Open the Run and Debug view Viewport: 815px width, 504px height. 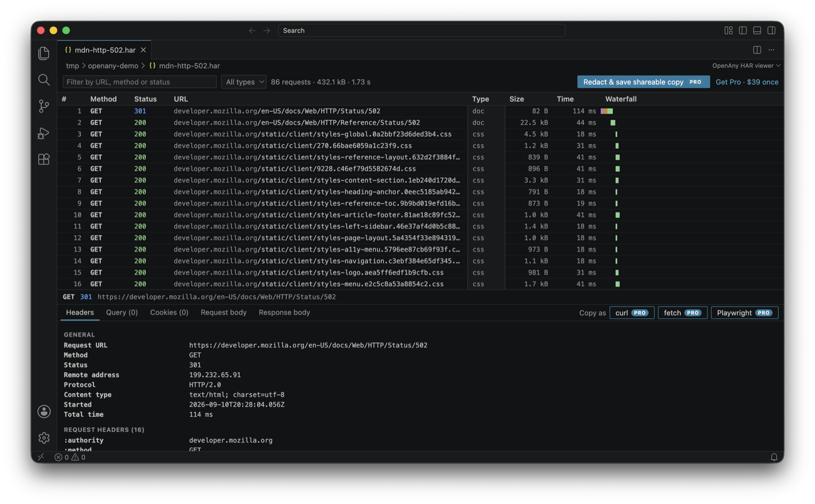point(44,133)
